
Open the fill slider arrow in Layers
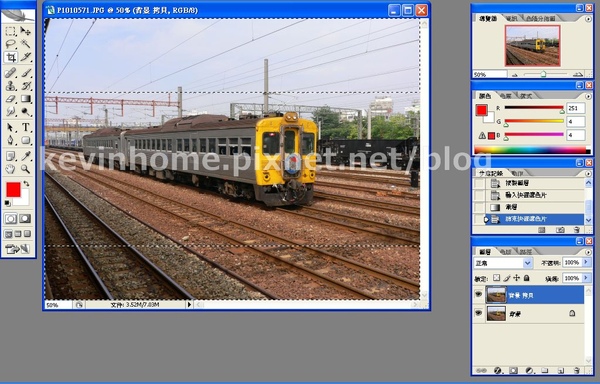coord(586,278)
